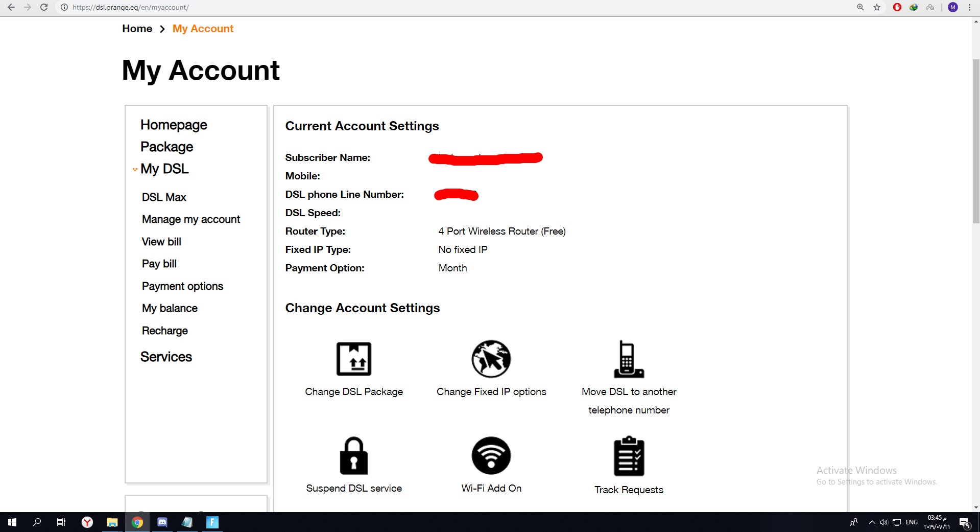Open the Windows Action Center notifications icon
Viewport: 980px width, 532px height.
tap(964, 522)
